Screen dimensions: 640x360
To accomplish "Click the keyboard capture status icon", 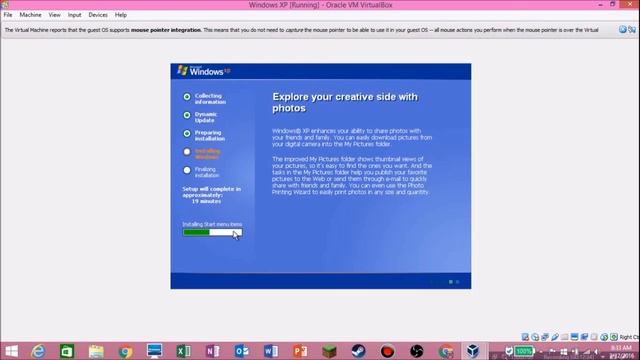I will [x=613, y=337].
